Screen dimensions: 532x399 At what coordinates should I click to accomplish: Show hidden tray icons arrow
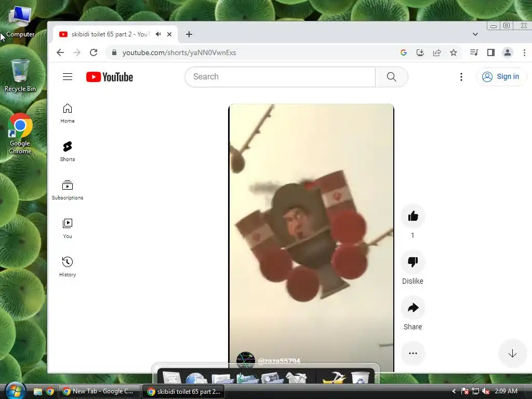point(454,392)
